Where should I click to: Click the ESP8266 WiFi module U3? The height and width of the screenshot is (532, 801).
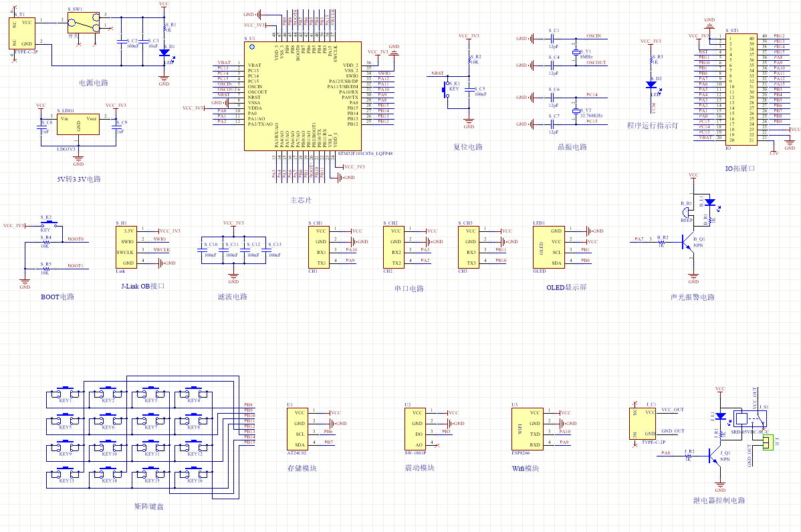tap(527, 429)
